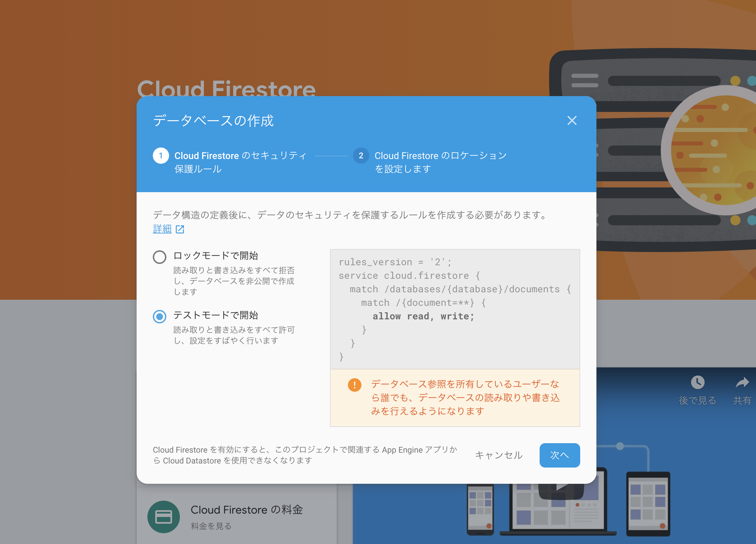The image size is (756, 544).
Task: Click the orange warning exclamation icon
Action: [355, 385]
